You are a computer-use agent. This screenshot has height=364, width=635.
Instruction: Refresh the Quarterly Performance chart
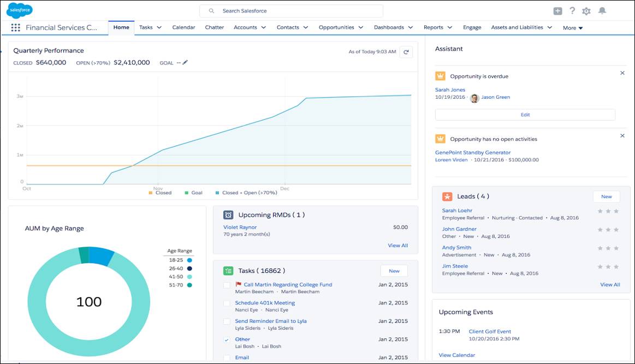(406, 52)
